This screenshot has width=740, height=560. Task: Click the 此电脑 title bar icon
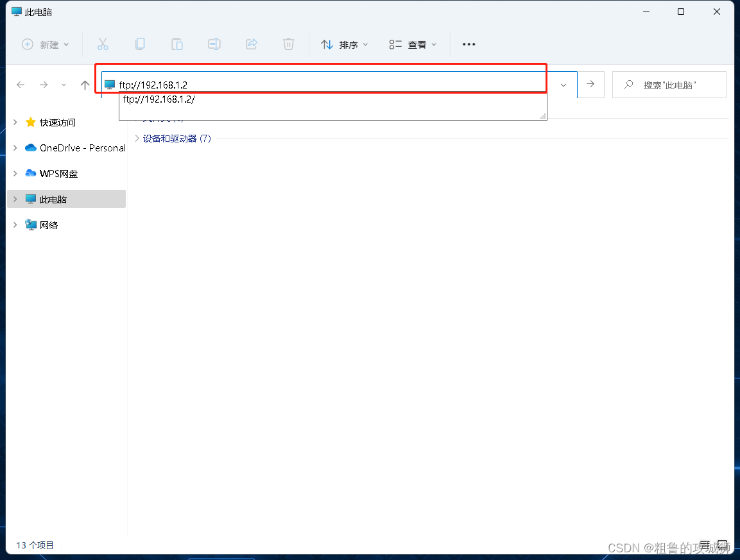[x=17, y=12]
